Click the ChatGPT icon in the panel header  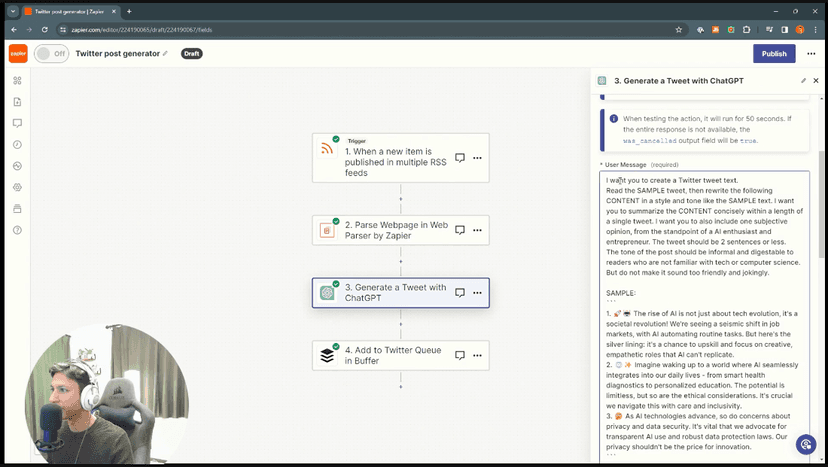tap(601, 81)
